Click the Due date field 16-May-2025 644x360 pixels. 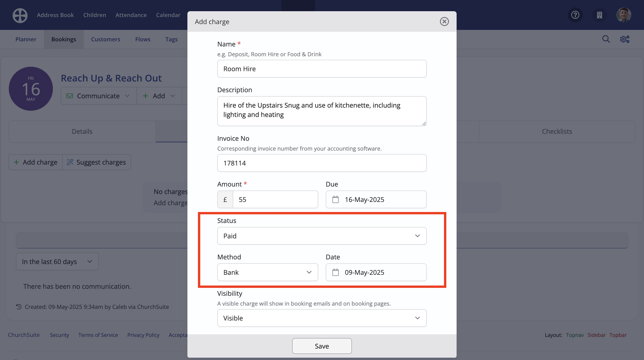coord(376,199)
